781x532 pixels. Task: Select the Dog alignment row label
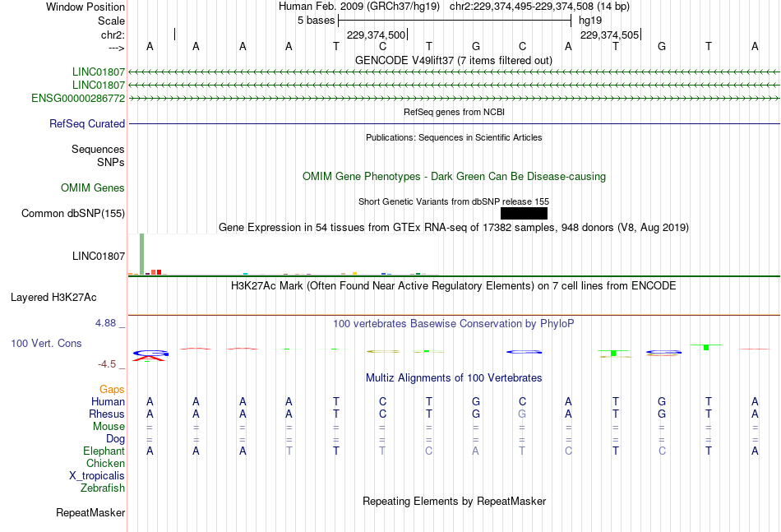click(116, 439)
